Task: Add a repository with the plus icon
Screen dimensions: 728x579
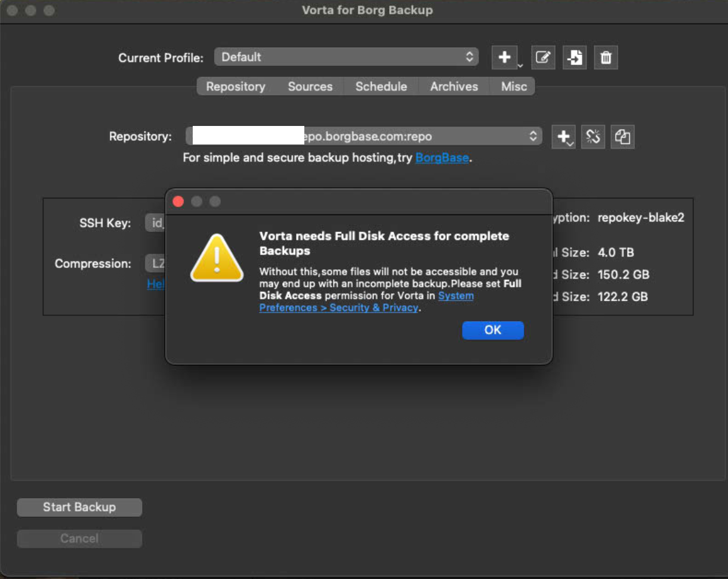Action: point(563,137)
